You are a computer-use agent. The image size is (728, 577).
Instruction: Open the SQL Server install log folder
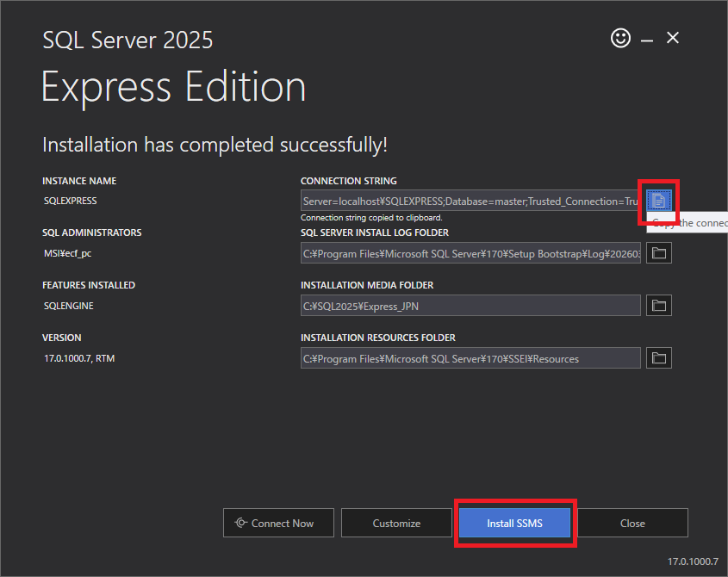658,253
